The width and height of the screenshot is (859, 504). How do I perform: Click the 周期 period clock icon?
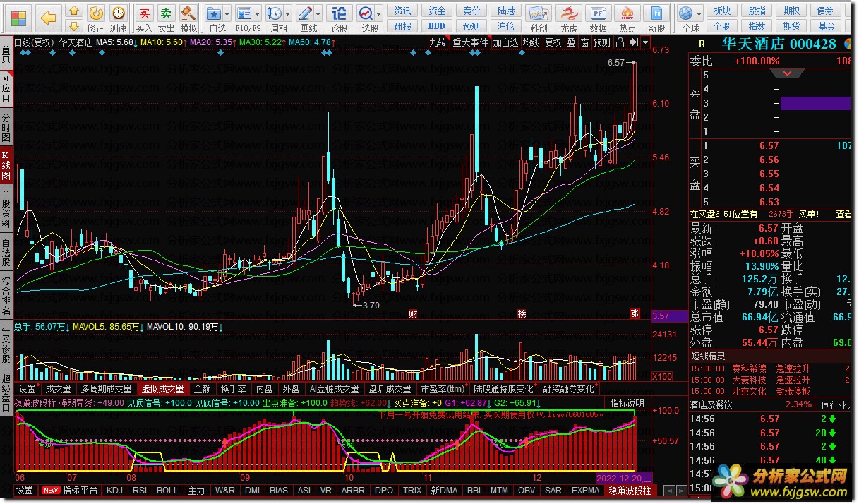274,13
